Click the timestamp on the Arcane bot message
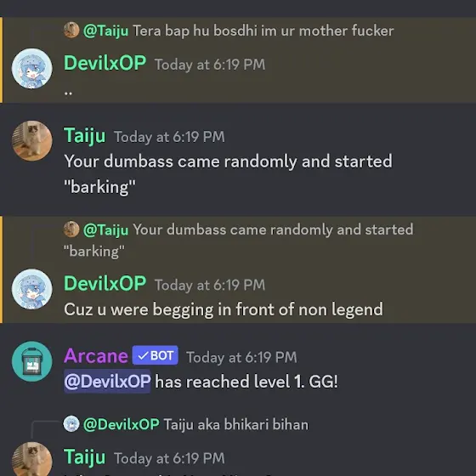 (x=241, y=357)
